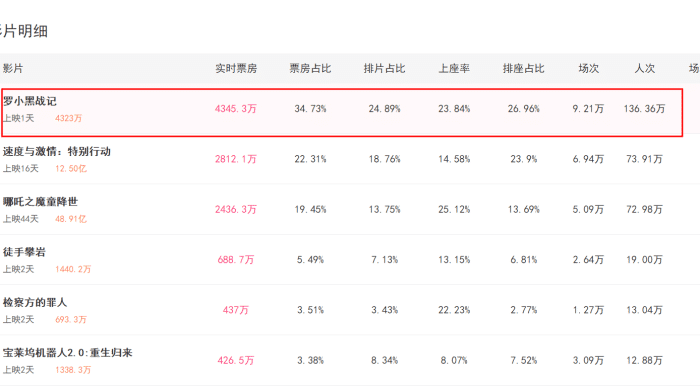Click the 影片 column header
The image size is (700, 387).
click(x=13, y=69)
